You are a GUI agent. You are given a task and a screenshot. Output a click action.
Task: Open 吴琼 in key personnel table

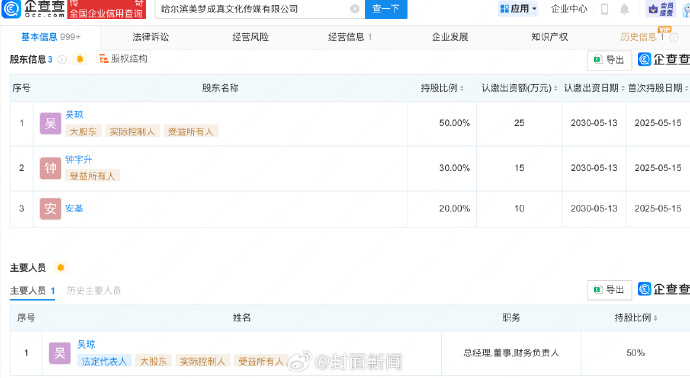86,345
